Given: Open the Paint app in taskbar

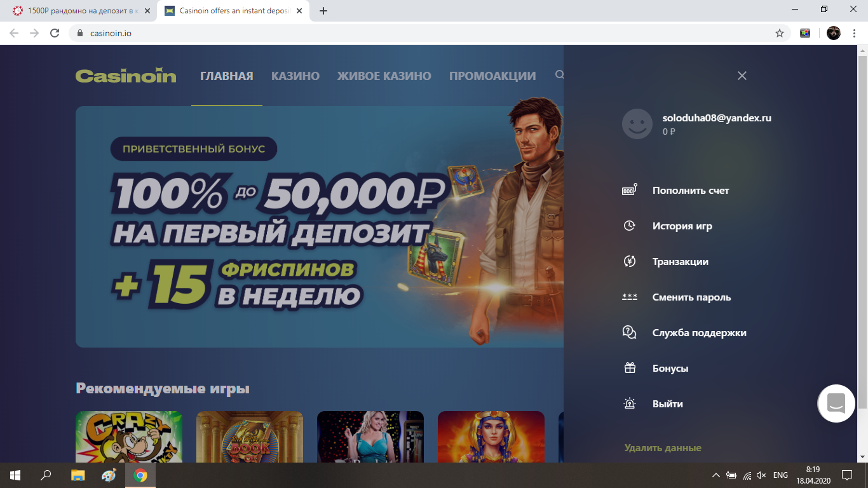Looking at the screenshot, I should click(x=109, y=475).
